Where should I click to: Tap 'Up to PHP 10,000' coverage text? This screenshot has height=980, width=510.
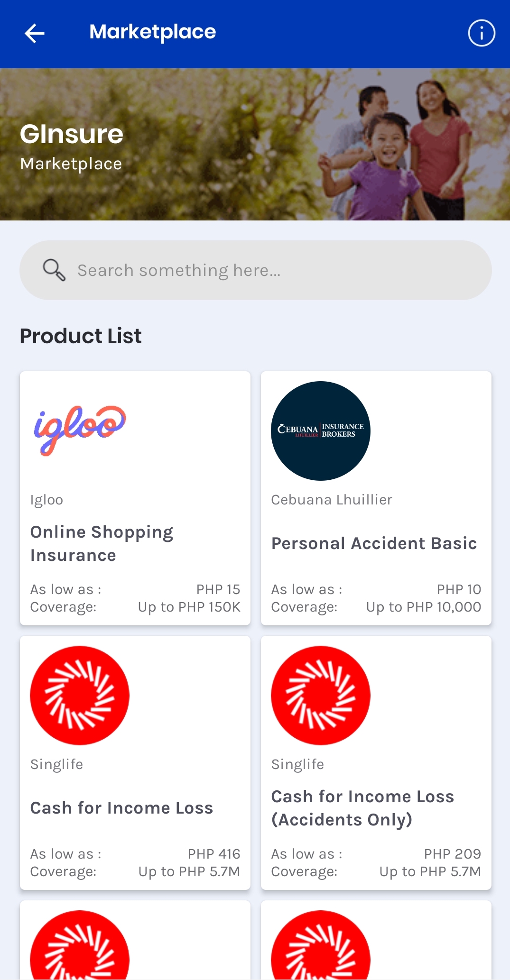(x=423, y=607)
